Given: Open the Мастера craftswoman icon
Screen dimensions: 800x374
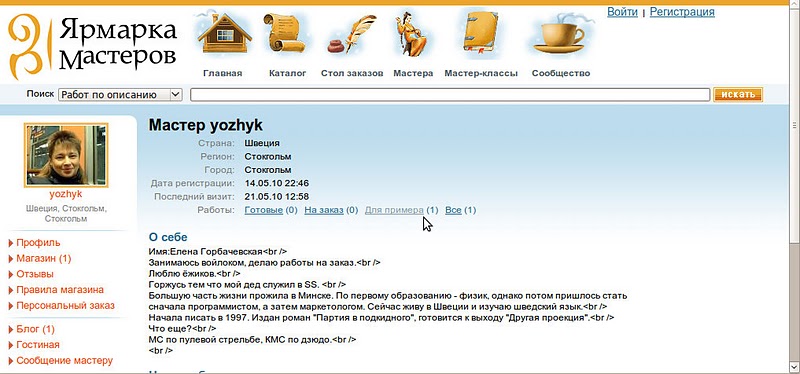Looking at the screenshot, I should pos(412,34).
